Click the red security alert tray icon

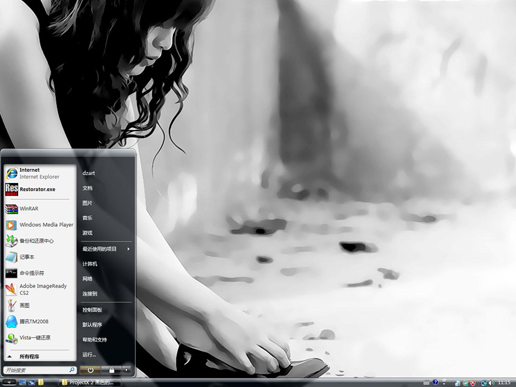pyautogui.click(x=473, y=383)
